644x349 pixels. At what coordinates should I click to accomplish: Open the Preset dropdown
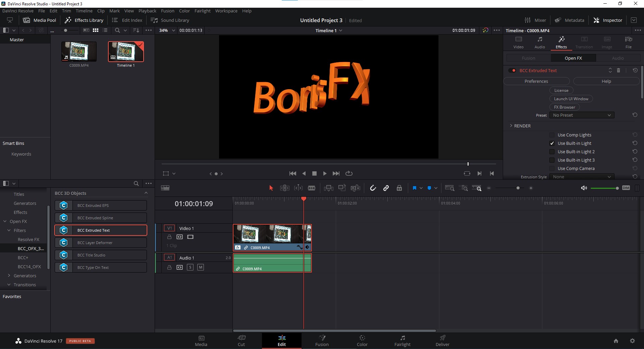pos(582,115)
